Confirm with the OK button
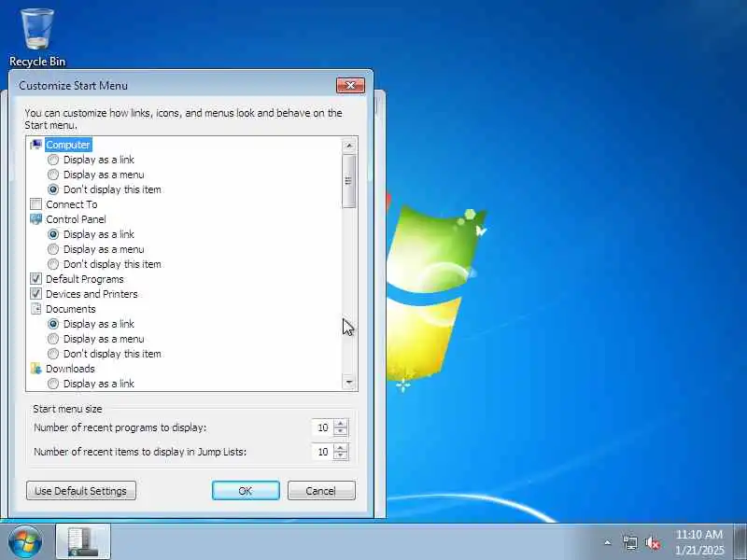747x560 pixels. tap(246, 491)
